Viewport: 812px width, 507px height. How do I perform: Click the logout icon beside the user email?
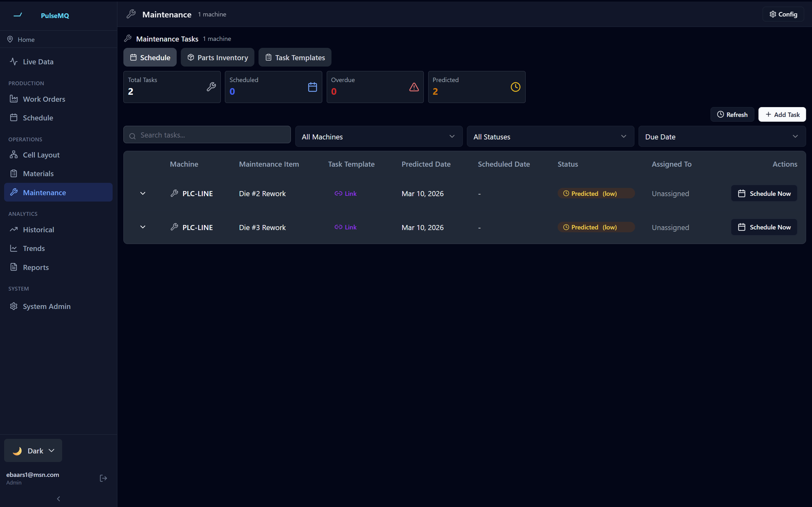tap(103, 478)
